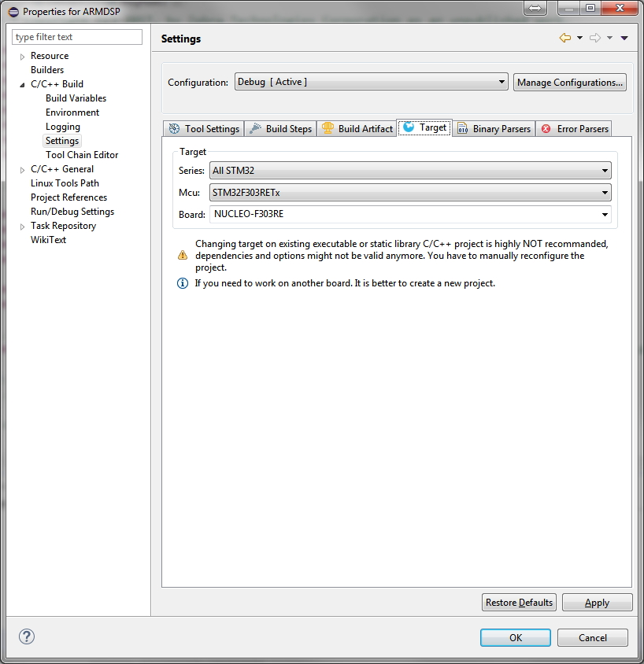644x664 pixels.
Task: Go to the Binary Parsers tab
Action: (494, 129)
